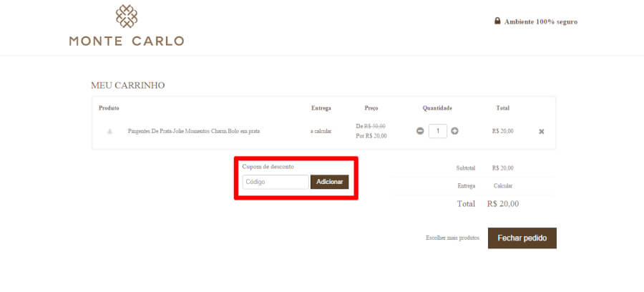Click the 'Cupom de desconto' label

268,167
